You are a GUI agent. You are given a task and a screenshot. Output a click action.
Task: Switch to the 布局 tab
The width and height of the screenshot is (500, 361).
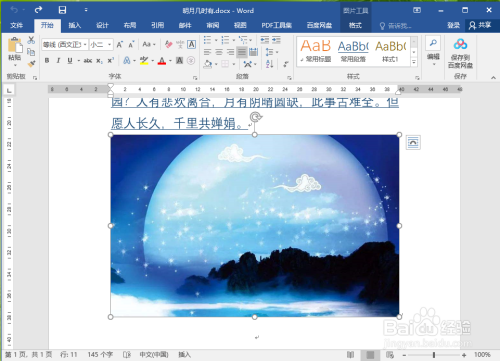pyautogui.click(x=130, y=25)
